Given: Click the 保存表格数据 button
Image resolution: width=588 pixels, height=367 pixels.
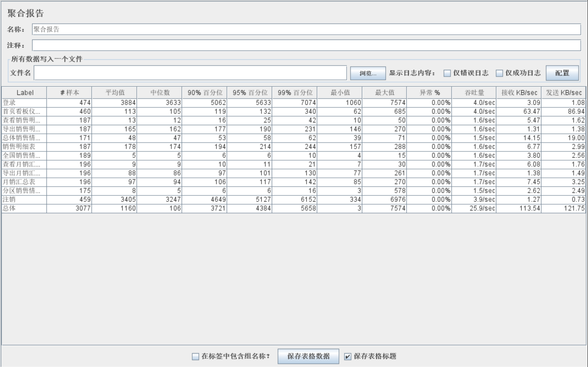Looking at the screenshot, I should (308, 356).
